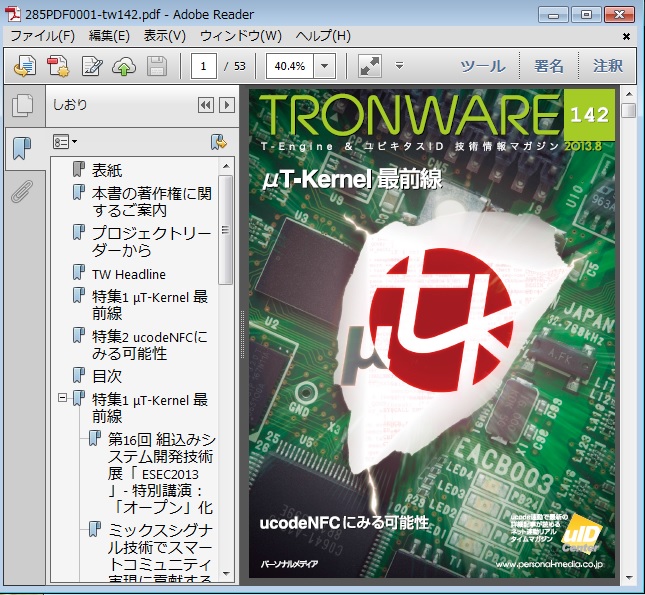Collapse the しおり panel with double-arrow button

[x=206, y=105]
